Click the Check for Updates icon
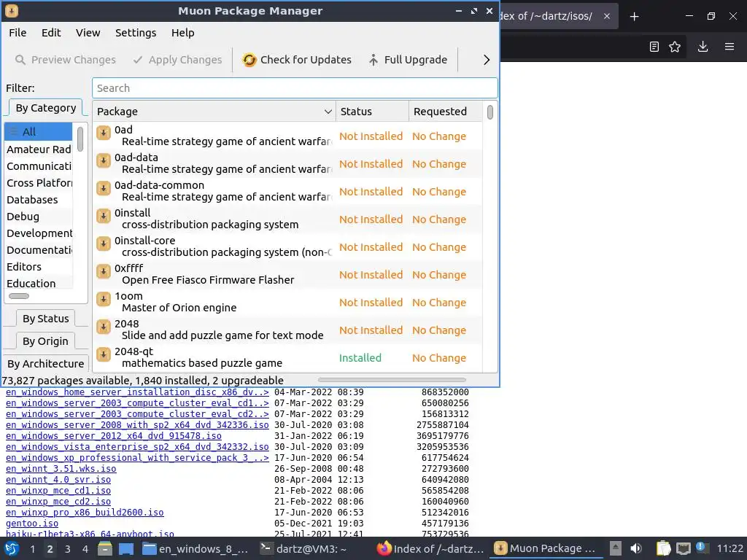Image resolution: width=747 pixels, height=560 pixels. click(249, 60)
